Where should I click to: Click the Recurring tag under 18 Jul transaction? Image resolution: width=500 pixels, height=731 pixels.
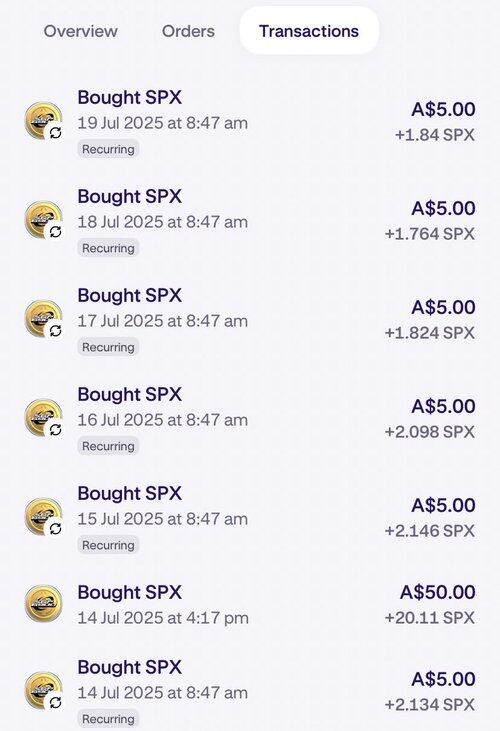tap(108, 248)
